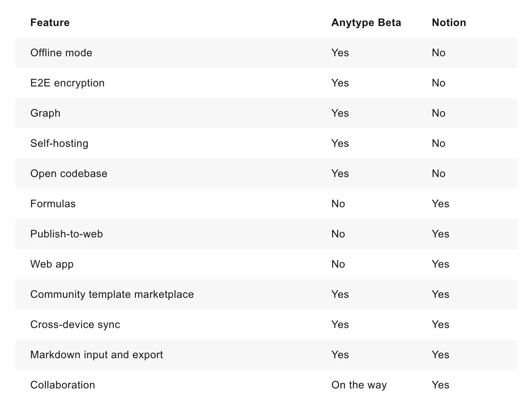Click the Notion column header

pos(449,23)
